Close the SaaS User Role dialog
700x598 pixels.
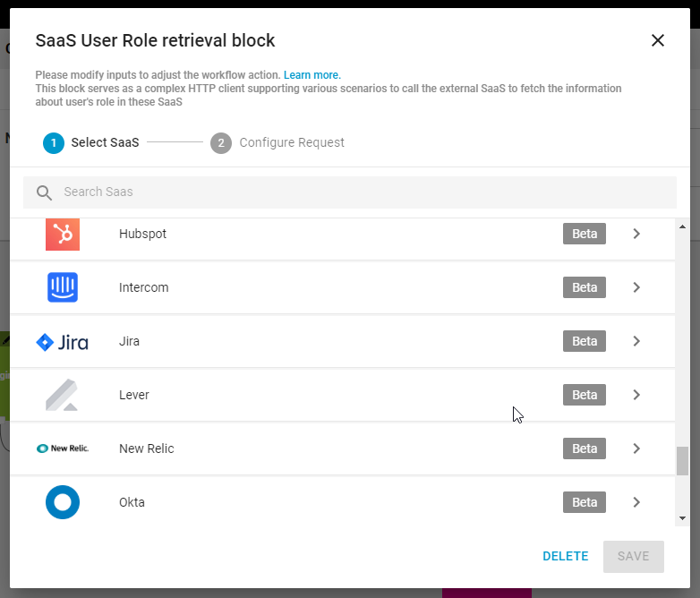point(658,40)
